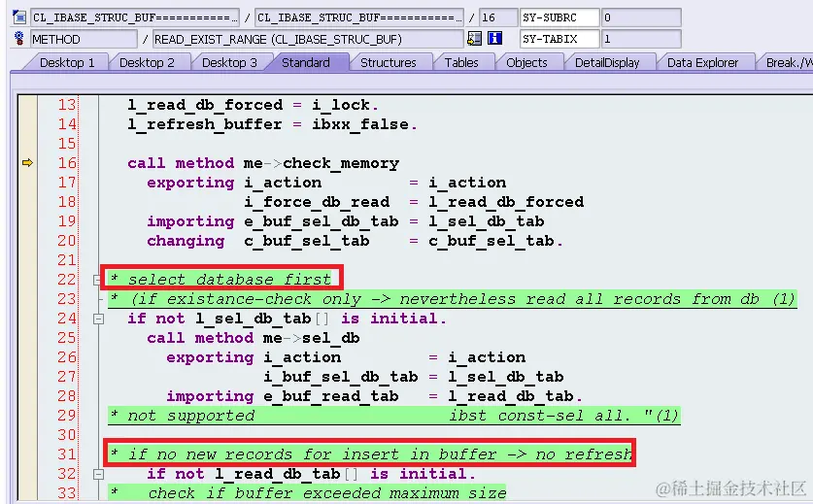Switch to the Desktop 1 tab

66,63
